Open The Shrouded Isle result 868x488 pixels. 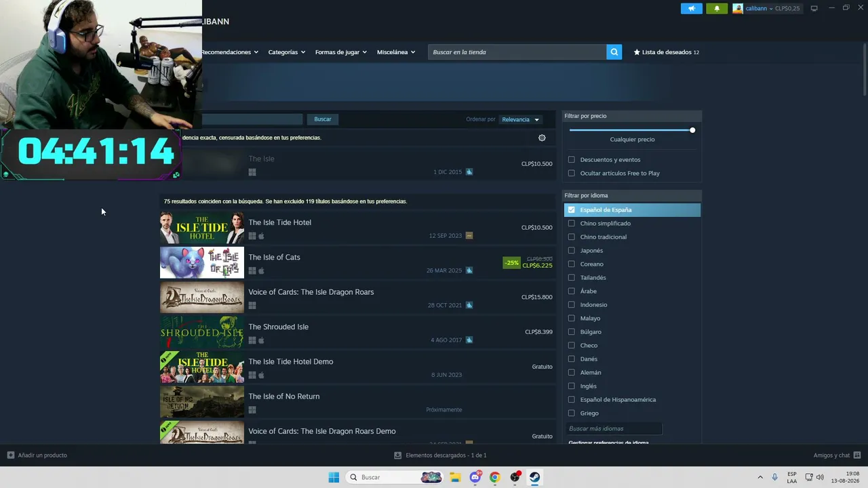[357, 332]
